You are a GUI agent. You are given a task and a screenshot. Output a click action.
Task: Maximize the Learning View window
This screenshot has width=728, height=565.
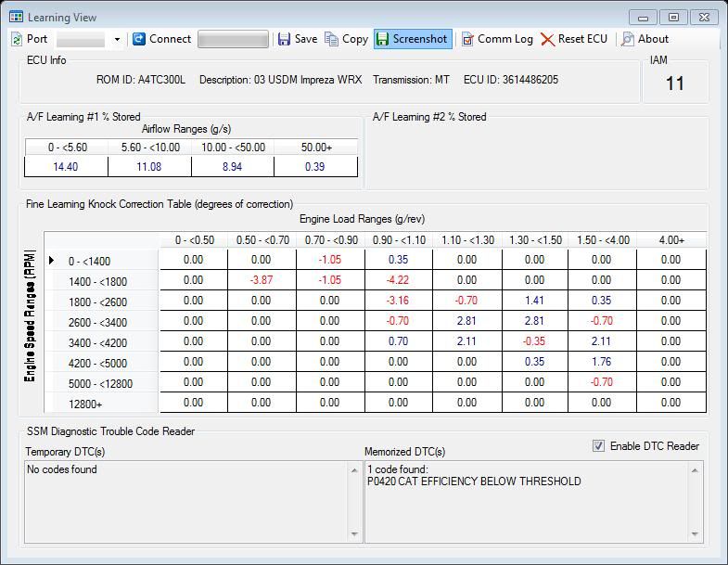pyautogui.click(x=673, y=18)
